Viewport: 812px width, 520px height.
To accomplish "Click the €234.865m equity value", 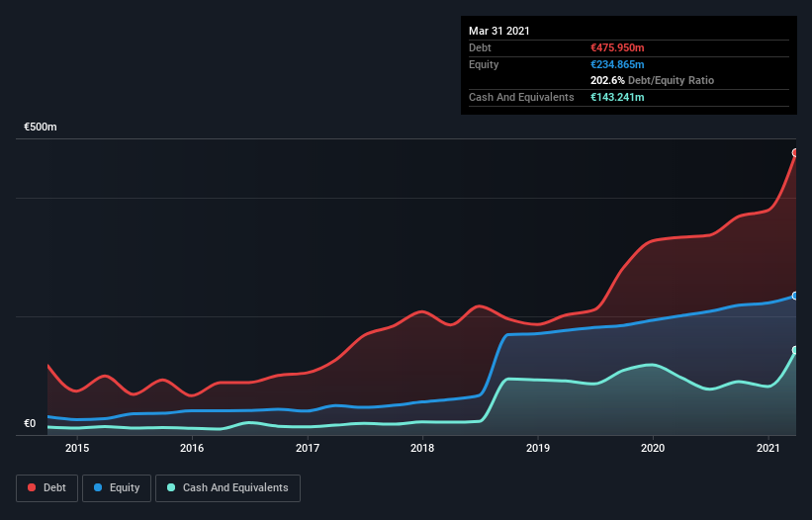I will tap(617, 64).
